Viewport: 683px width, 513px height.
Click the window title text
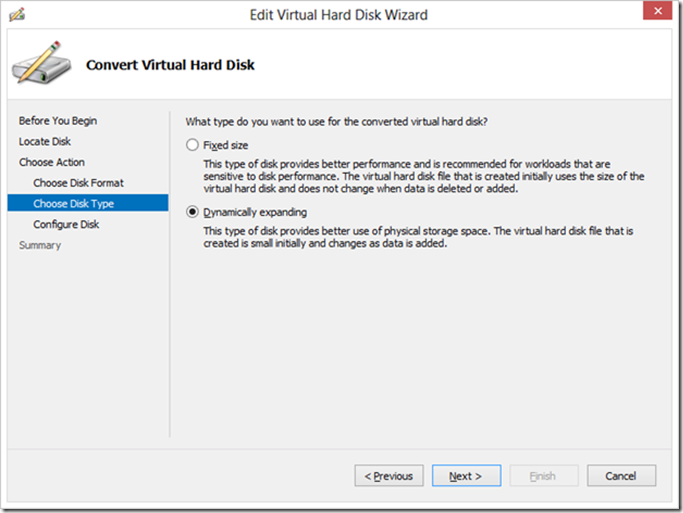coord(341,15)
